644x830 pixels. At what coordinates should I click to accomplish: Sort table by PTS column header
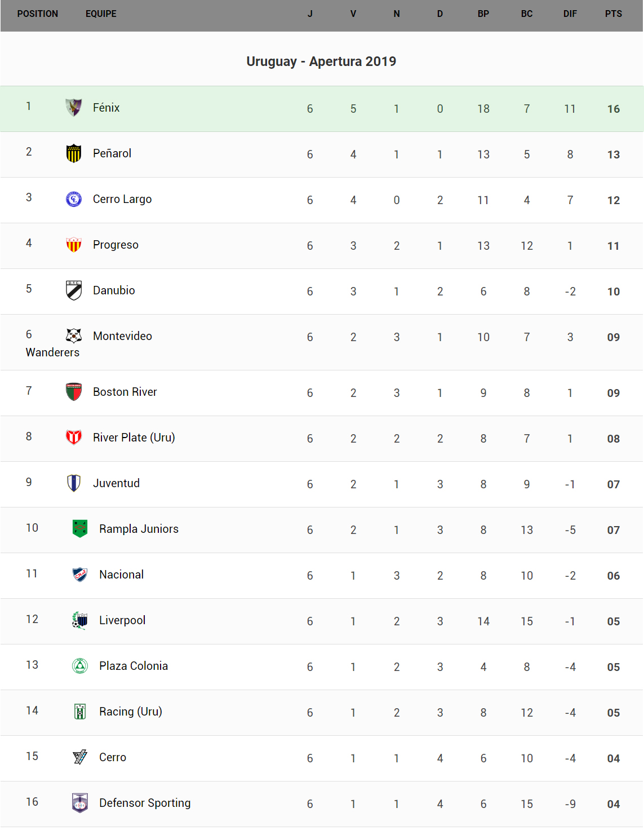[613, 14]
